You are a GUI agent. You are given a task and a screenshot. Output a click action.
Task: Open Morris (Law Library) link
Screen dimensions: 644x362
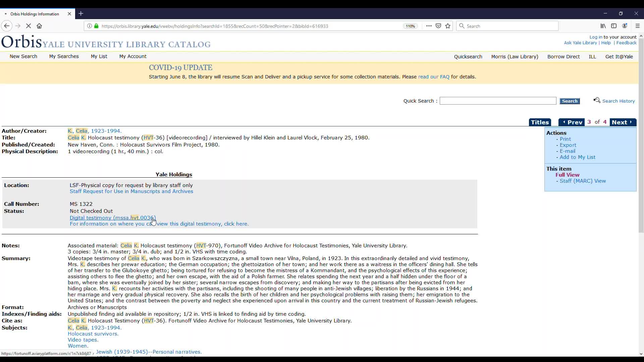pyautogui.click(x=515, y=57)
